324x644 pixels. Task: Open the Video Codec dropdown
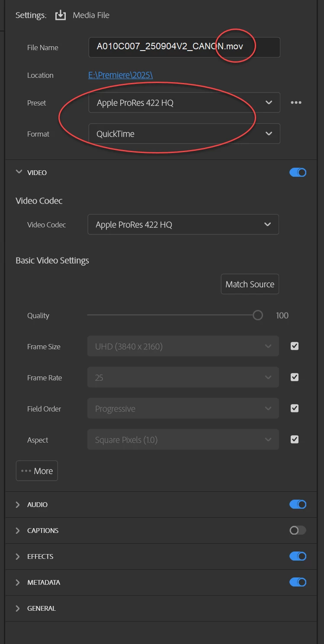[183, 225]
